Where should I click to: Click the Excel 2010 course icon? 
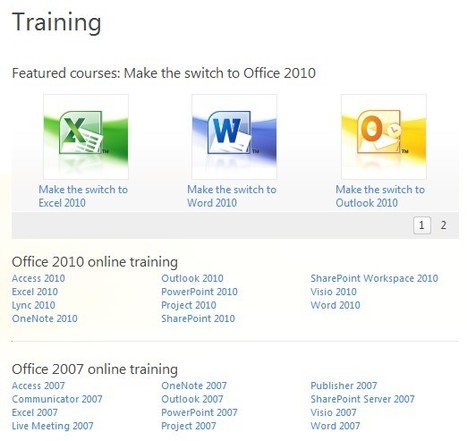tap(86, 137)
